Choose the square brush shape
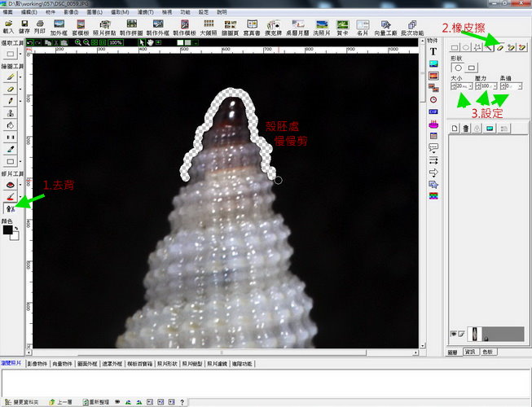Screen dimensions: 532x407 [471, 68]
